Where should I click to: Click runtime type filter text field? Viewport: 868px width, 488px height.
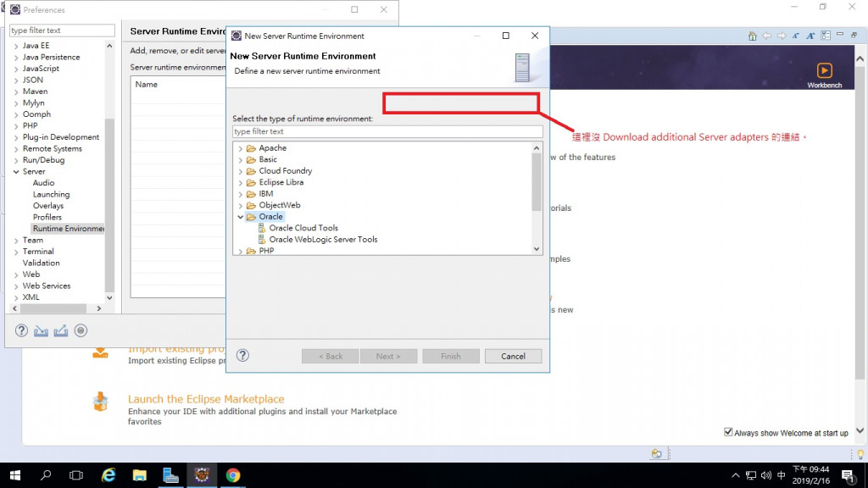pos(387,131)
